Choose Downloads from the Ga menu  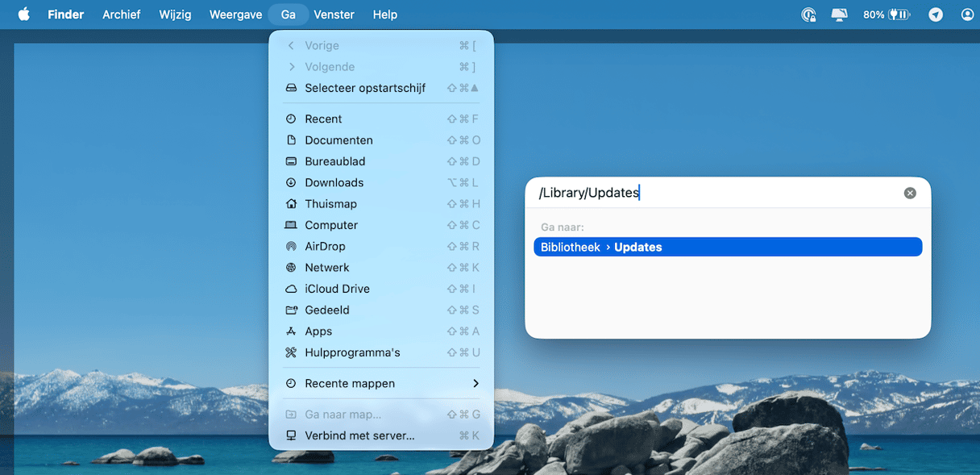[x=334, y=183]
